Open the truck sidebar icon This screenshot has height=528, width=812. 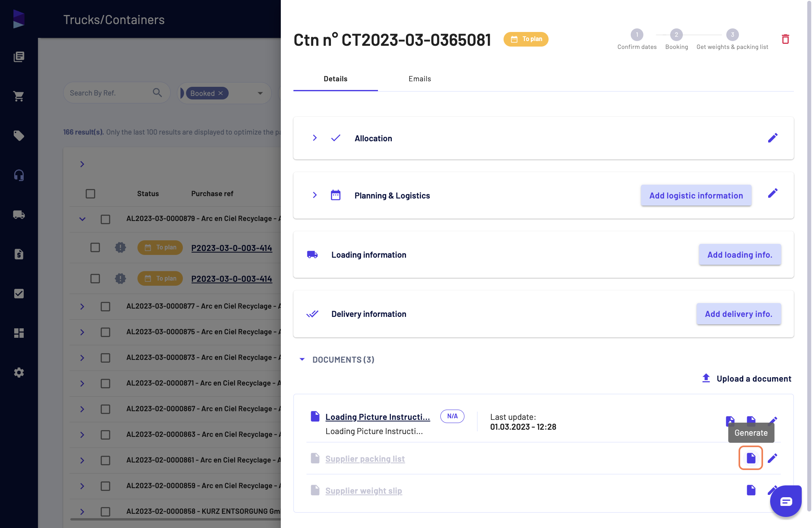tap(19, 215)
